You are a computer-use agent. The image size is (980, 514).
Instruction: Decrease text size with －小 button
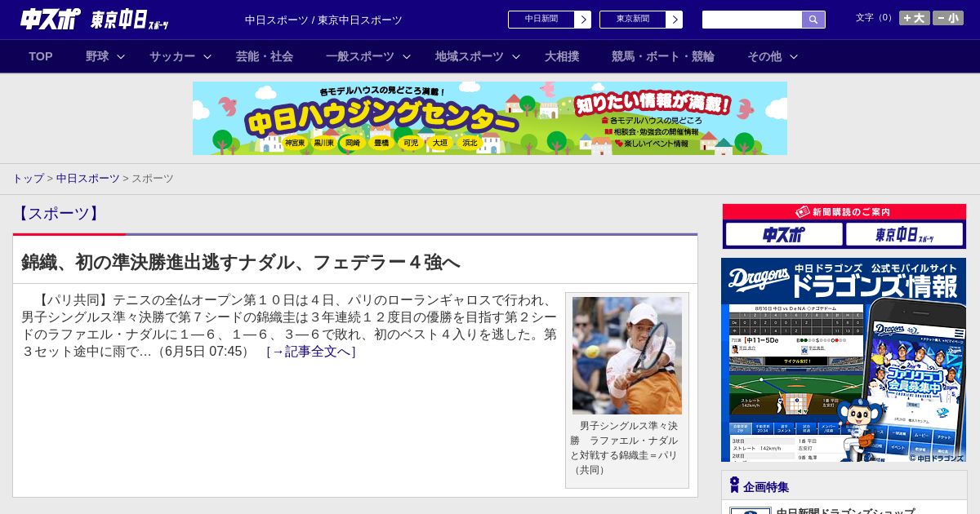[948, 18]
